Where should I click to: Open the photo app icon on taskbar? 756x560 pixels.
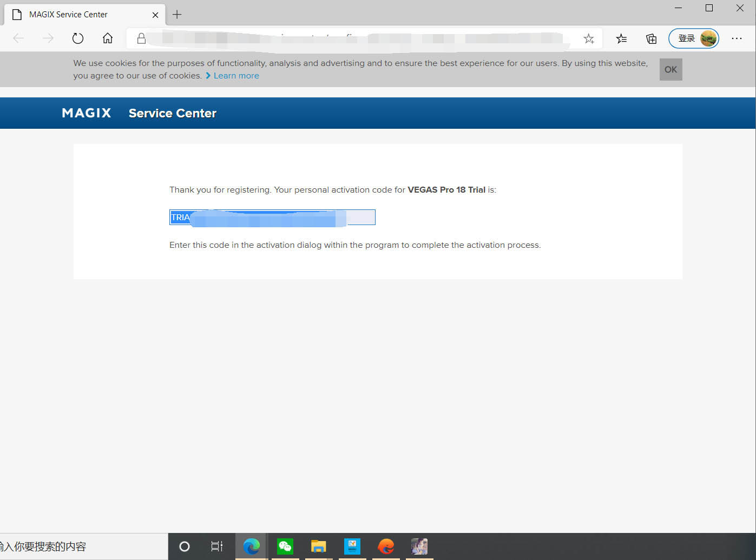(419, 546)
